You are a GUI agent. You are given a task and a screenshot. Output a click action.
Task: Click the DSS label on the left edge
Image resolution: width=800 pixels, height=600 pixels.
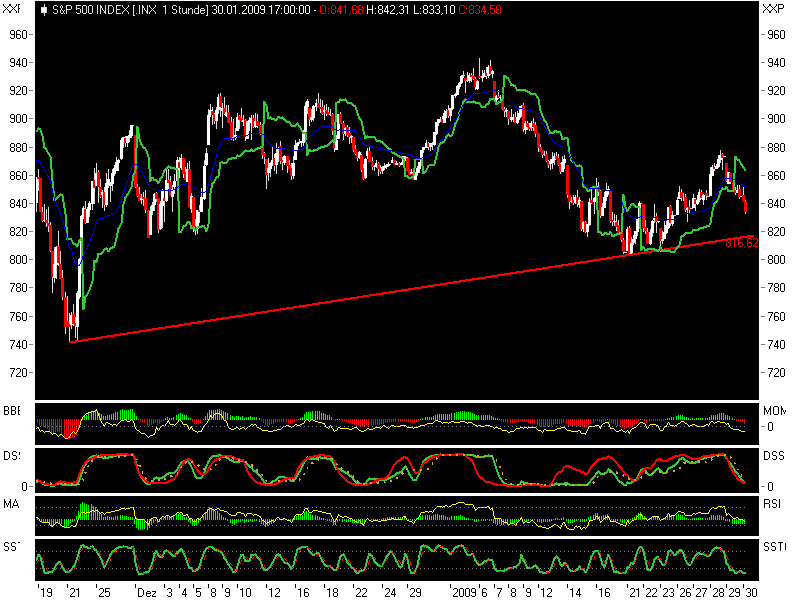pos(10,456)
